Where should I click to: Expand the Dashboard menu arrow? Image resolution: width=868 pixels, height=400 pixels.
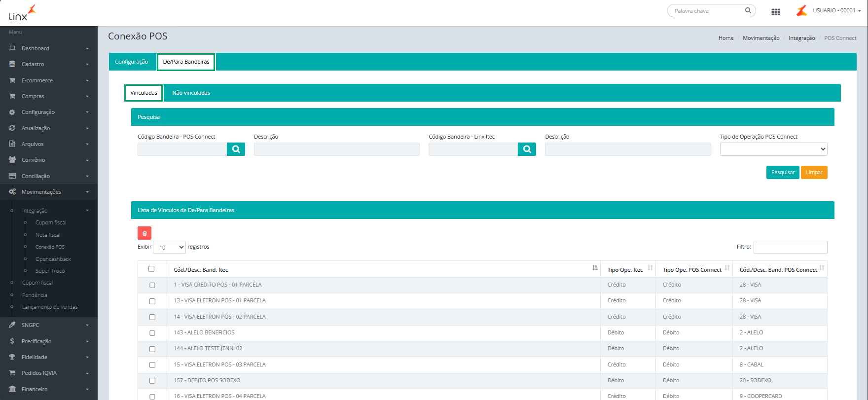click(87, 48)
